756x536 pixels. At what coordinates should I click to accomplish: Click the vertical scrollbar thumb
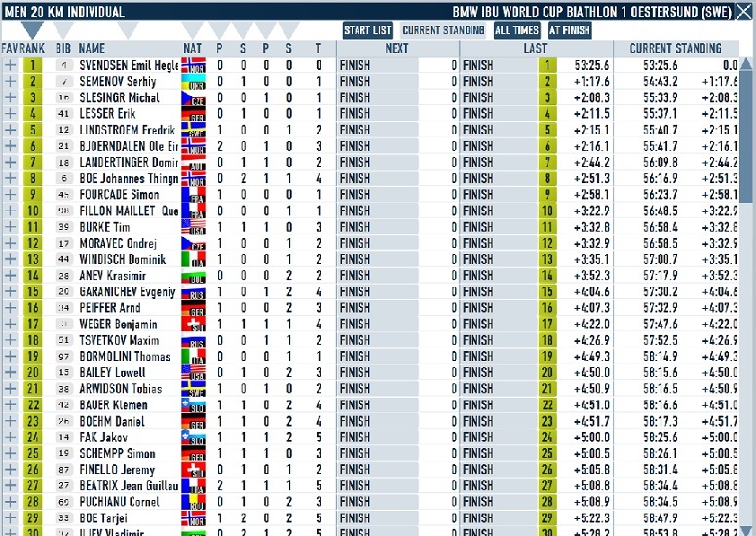pyautogui.click(x=746, y=136)
